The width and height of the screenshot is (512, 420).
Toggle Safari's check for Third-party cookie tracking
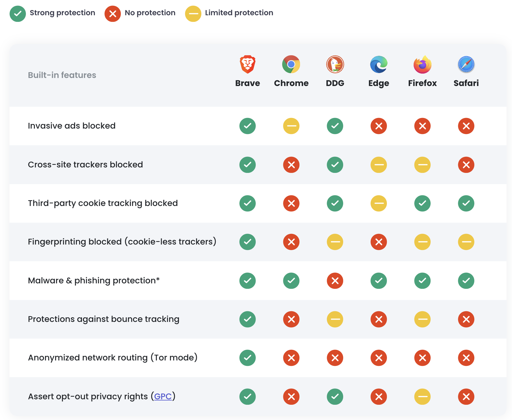[466, 203]
